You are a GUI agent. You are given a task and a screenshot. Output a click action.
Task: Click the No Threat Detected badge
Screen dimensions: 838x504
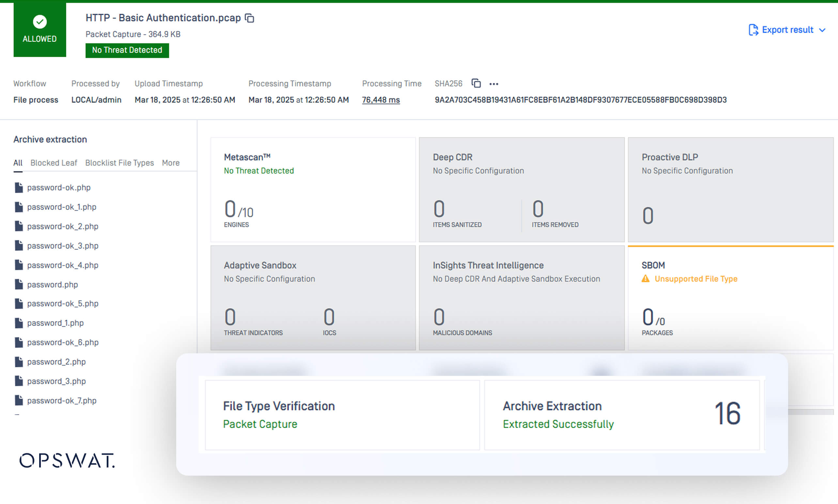click(127, 50)
